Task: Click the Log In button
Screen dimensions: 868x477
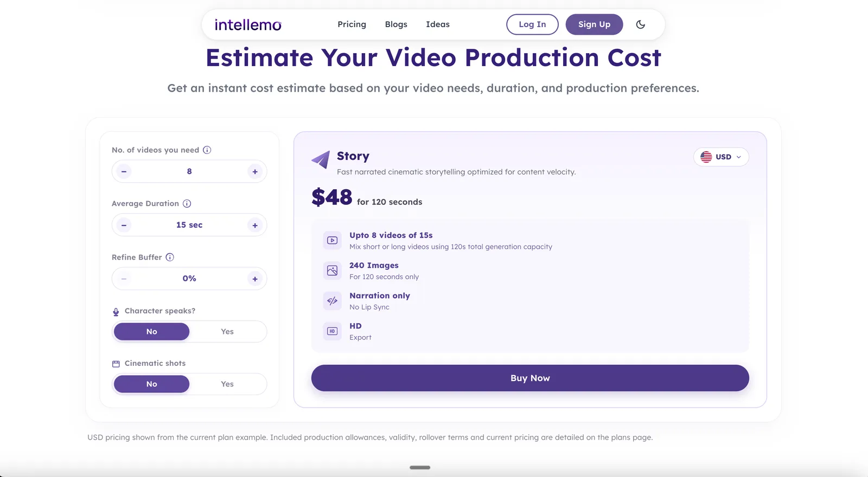Action: click(x=532, y=24)
